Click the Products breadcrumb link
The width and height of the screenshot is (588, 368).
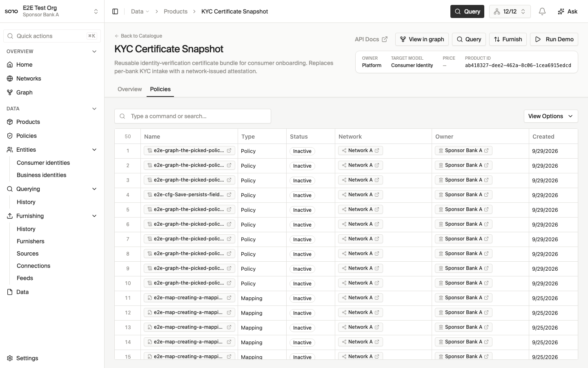coord(176,11)
